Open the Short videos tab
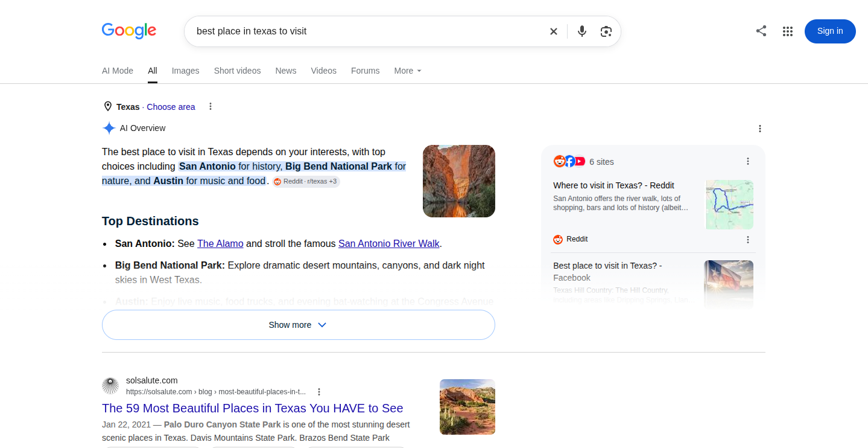 237,71
